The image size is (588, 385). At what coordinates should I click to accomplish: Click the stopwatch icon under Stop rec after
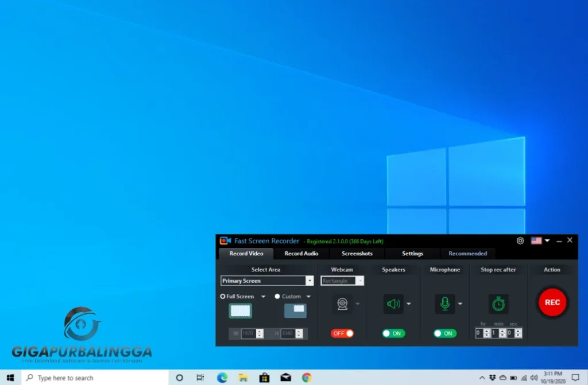point(498,303)
